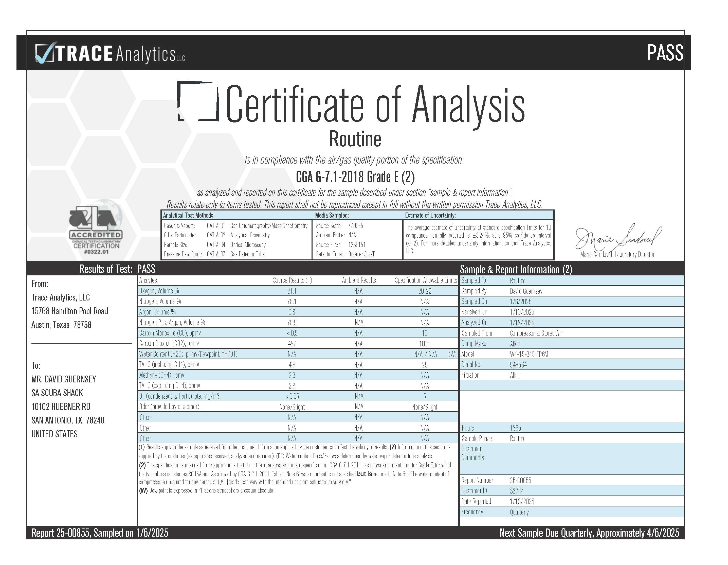Click the Carbon Dioxide result 437
Screen dimensions: 728x565
292,344
